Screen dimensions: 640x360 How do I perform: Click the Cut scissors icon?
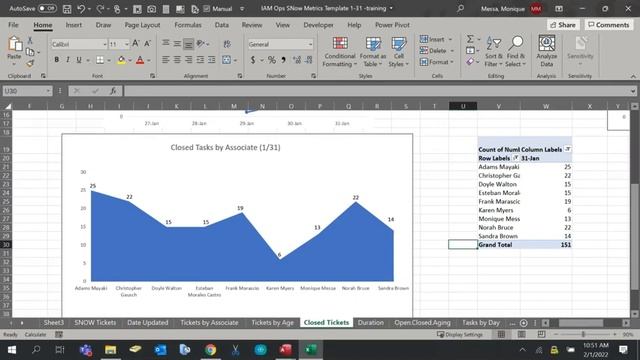point(30,40)
